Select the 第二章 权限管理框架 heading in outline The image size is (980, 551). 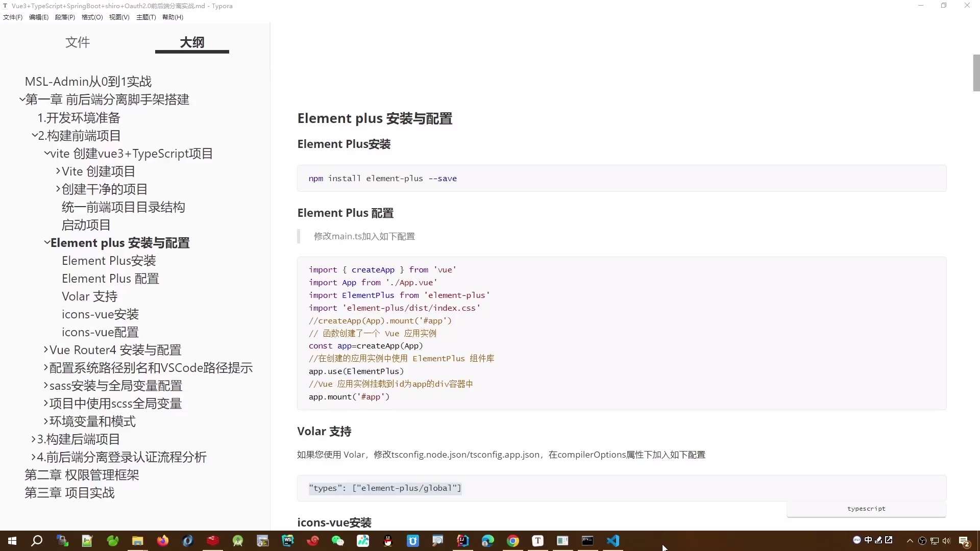tap(82, 475)
